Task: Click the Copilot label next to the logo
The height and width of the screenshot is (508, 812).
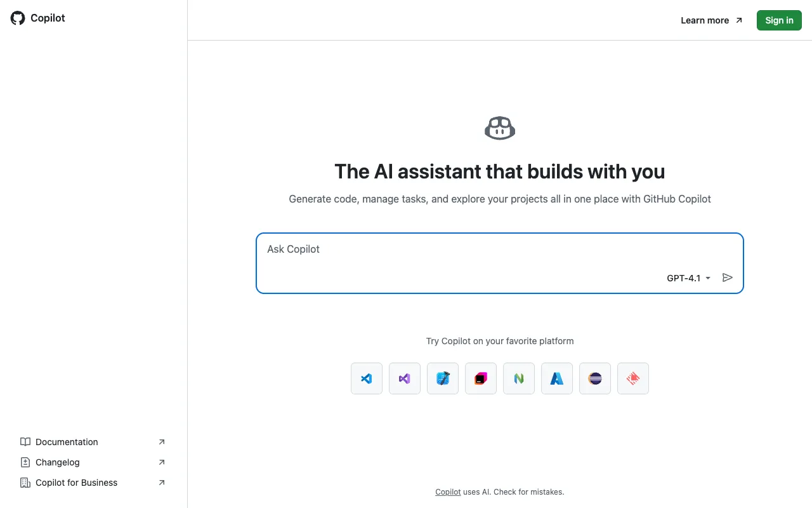Action: coord(48,18)
